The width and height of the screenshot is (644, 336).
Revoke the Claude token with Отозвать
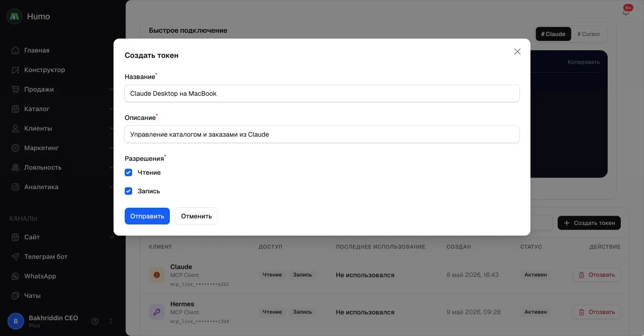(597, 275)
